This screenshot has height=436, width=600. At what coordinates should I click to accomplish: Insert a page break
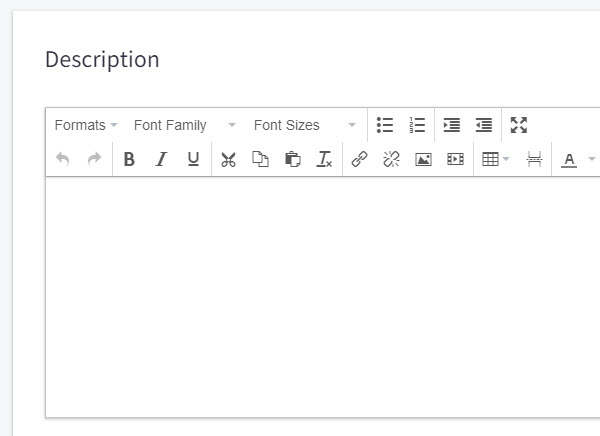[x=534, y=159]
